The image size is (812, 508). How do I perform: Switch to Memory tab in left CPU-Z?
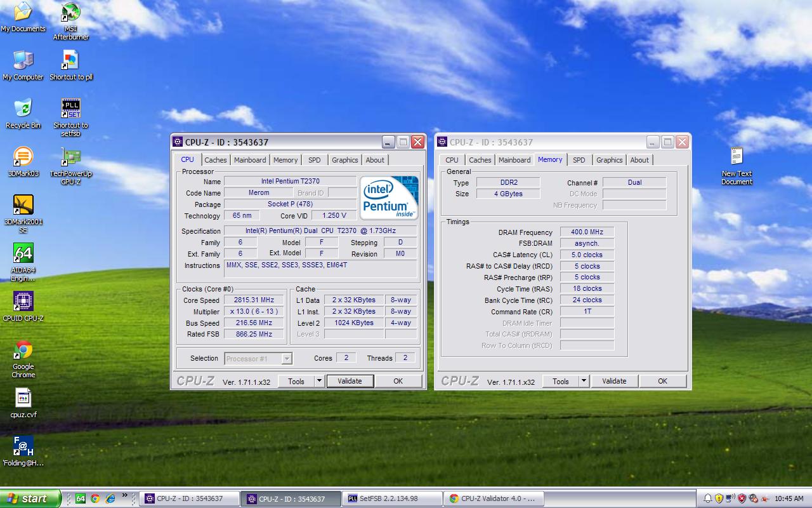285,160
